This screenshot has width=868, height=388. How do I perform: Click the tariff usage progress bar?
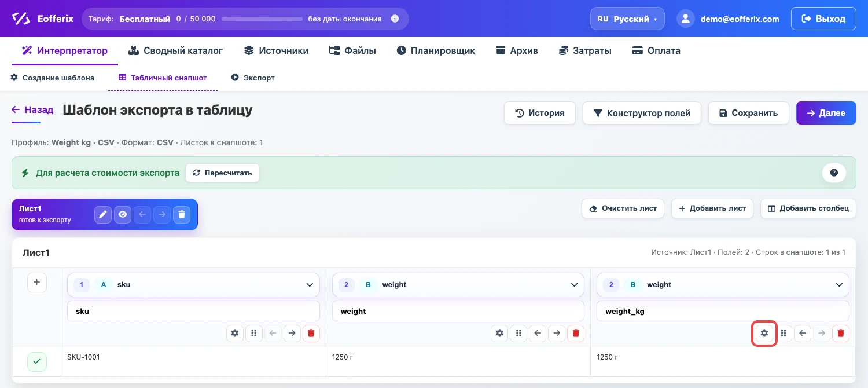point(262,19)
